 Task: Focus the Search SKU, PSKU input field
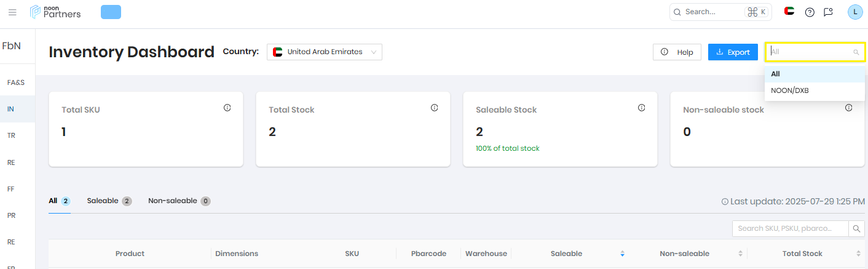[790, 228]
